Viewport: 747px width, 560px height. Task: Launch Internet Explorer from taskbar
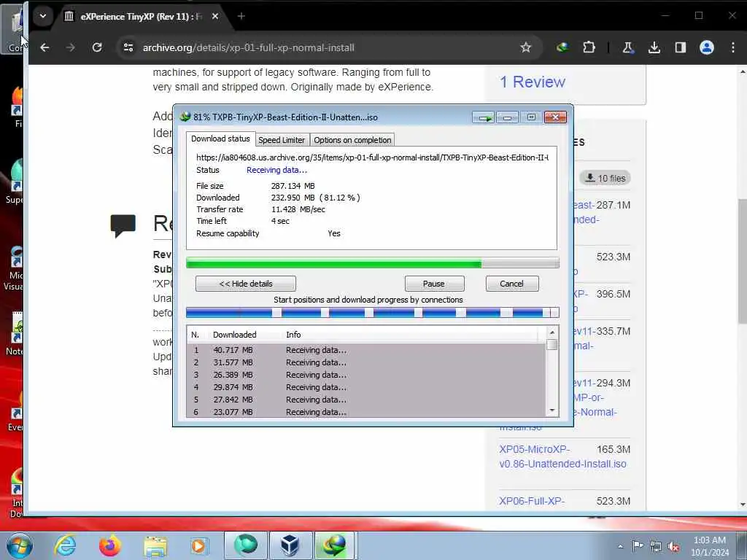pos(65,545)
